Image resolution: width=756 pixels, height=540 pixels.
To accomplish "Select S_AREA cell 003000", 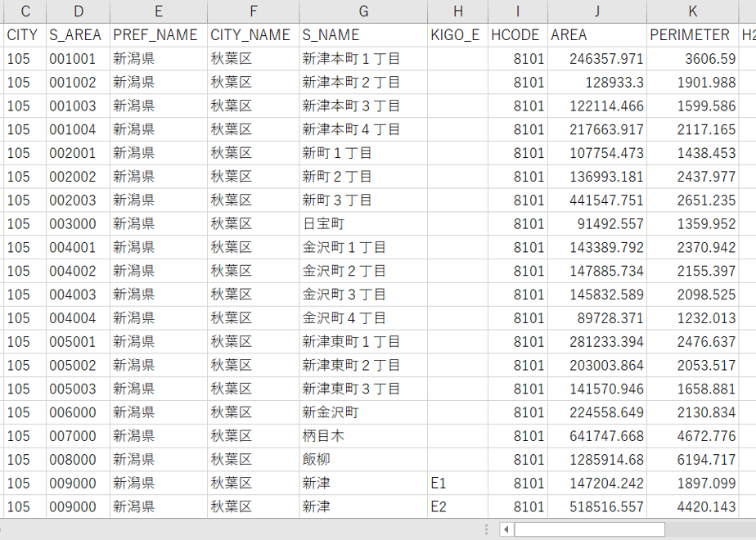I will pos(78,223).
